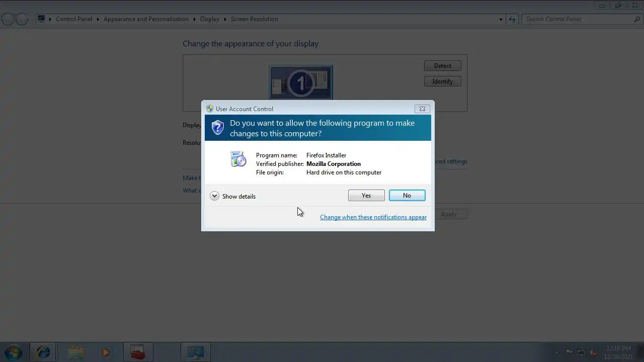Click muted volume tray icon
This screenshot has height=362, width=644.
click(594, 352)
